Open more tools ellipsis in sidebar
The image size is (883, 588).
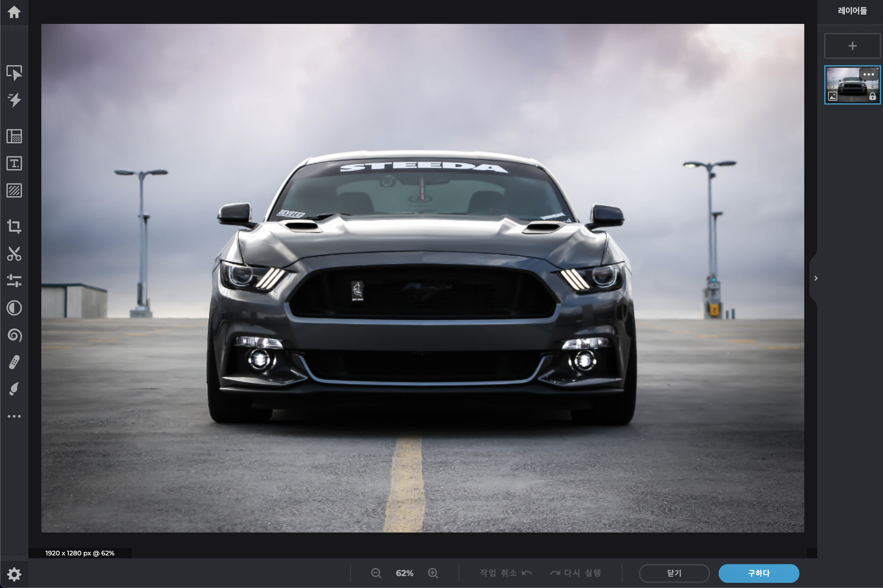(14, 416)
